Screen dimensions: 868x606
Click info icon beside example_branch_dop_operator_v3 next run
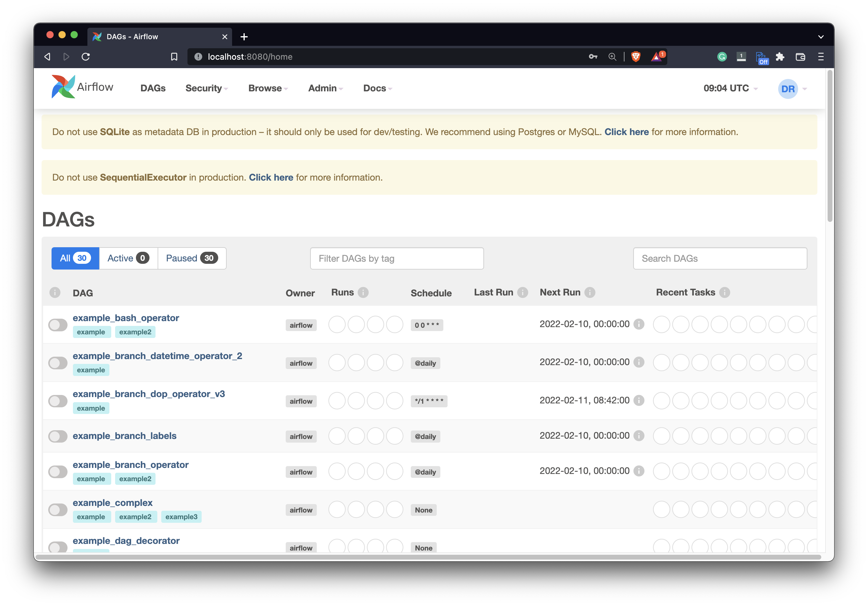pos(639,400)
